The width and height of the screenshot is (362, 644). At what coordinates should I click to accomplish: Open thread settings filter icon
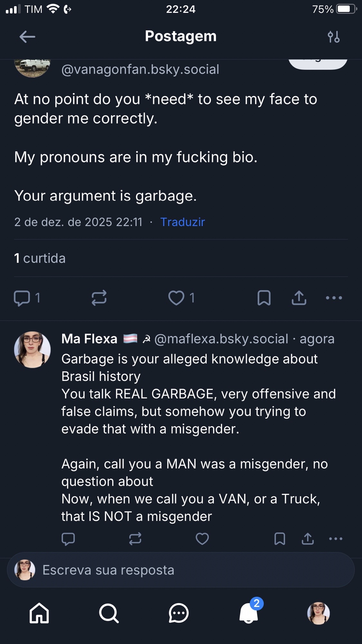(333, 37)
